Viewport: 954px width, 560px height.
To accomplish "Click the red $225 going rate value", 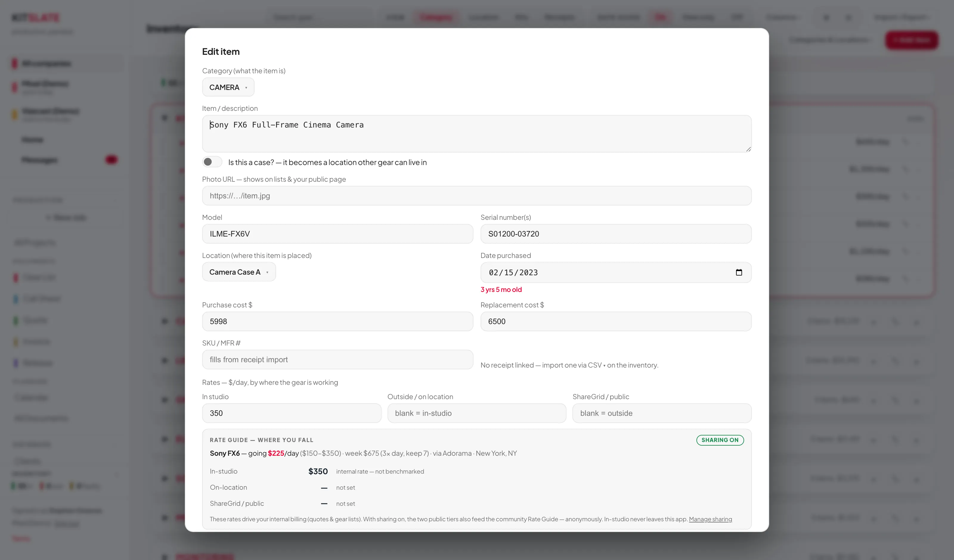I will (x=276, y=453).
